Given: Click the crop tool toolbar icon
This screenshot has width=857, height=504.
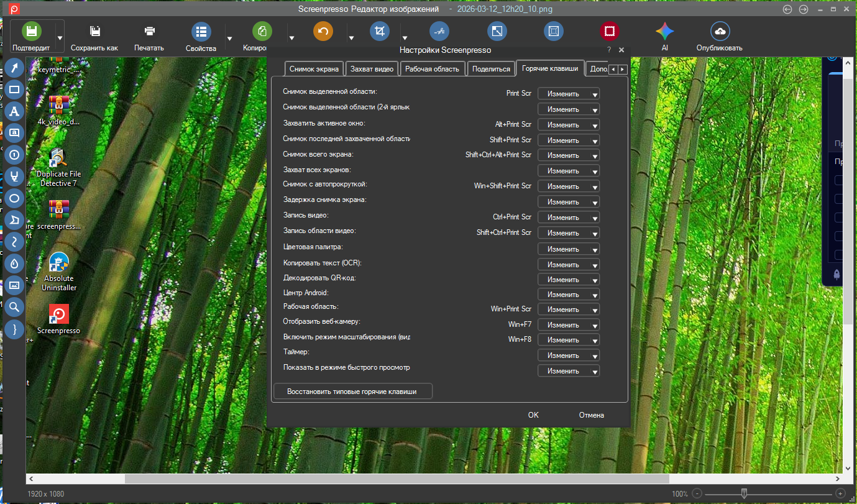Looking at the screenshot, I should tap(380, 32).
